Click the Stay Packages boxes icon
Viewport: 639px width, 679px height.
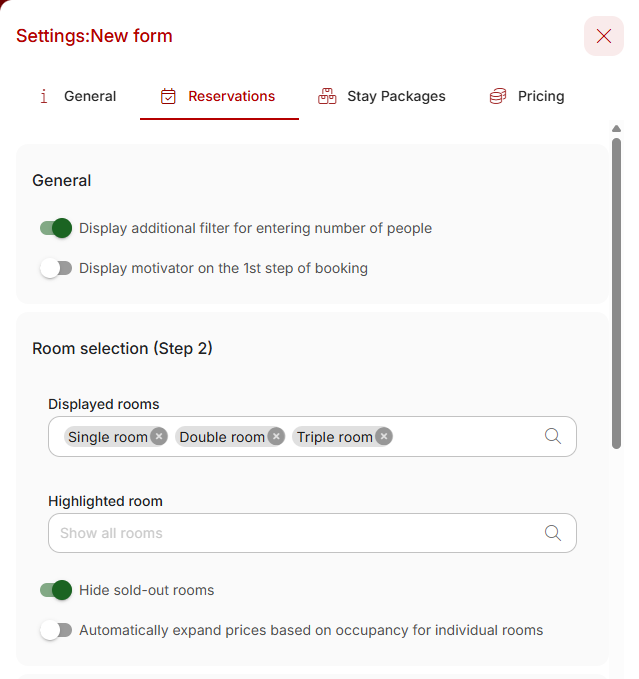327,96
